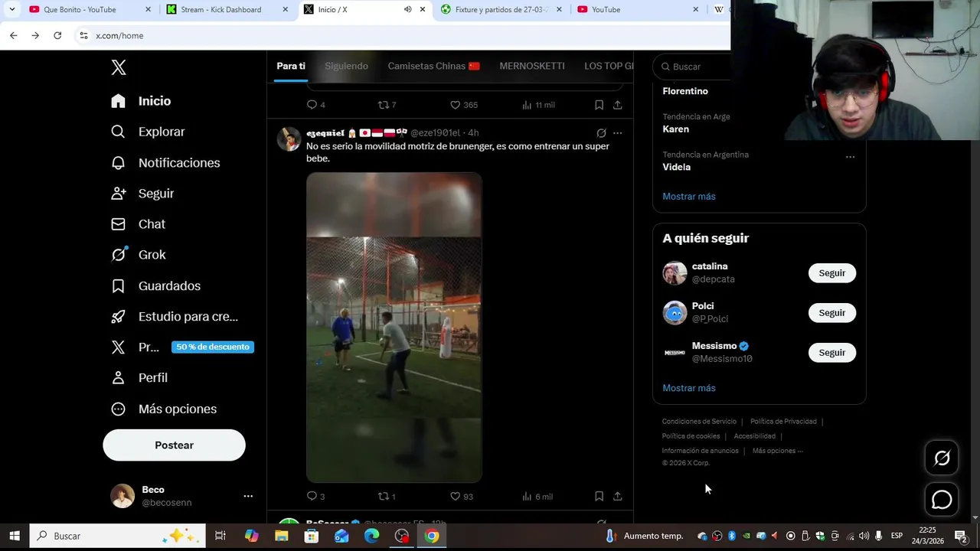Click Mostrar más under A quién seguir
Screen dimensions: 980x551
click(x=689, y=388)
